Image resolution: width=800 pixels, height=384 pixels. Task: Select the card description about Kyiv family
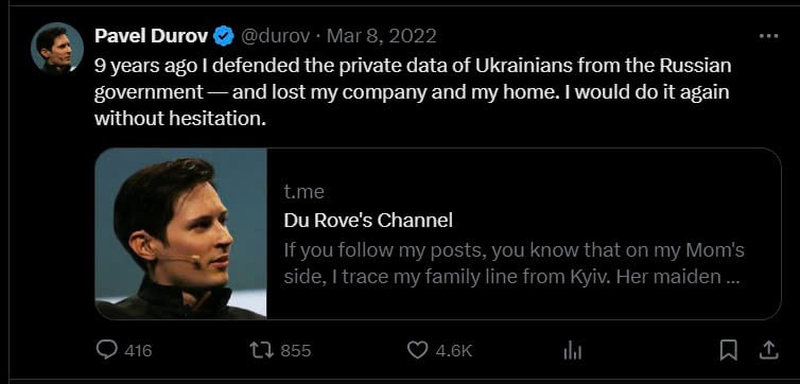[513, 264]
